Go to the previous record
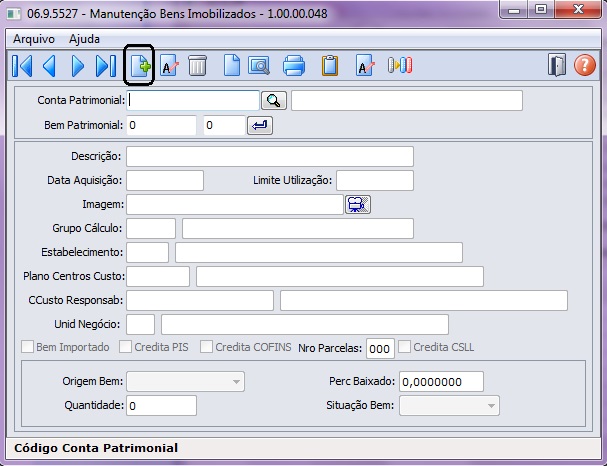The height and width of the screenshot is (466, 607). [50, 65]
